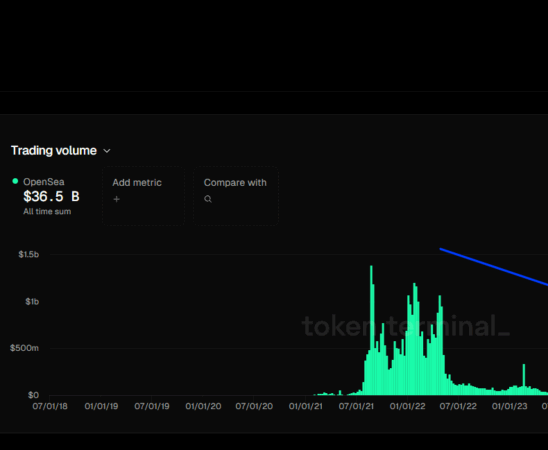Open the Trading volume metric dropdown
Image resolution: width=548 pixels, height=450 pixels.
[61, 151]
